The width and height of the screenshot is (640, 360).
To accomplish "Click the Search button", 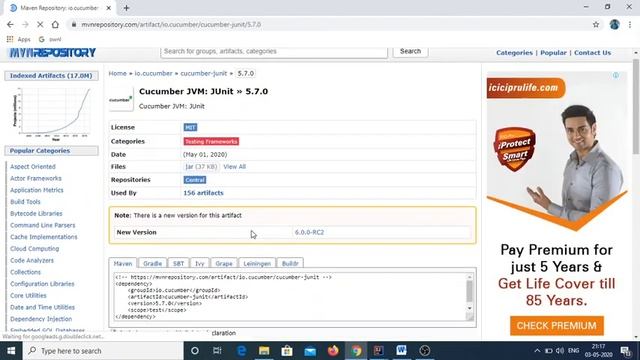I will pyautogui.click(x=410, y=51).
